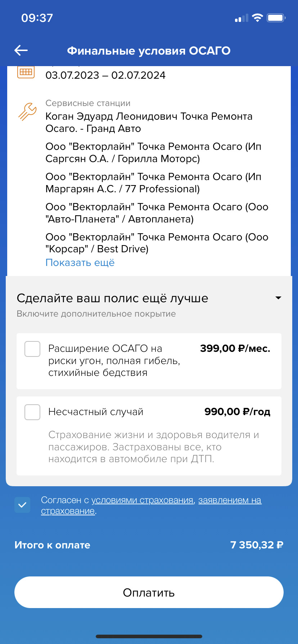Viewport: 298px width, 644px height.
Task: Tap the Финальные условия ОСАГО title
Action: tap(149, 51)
